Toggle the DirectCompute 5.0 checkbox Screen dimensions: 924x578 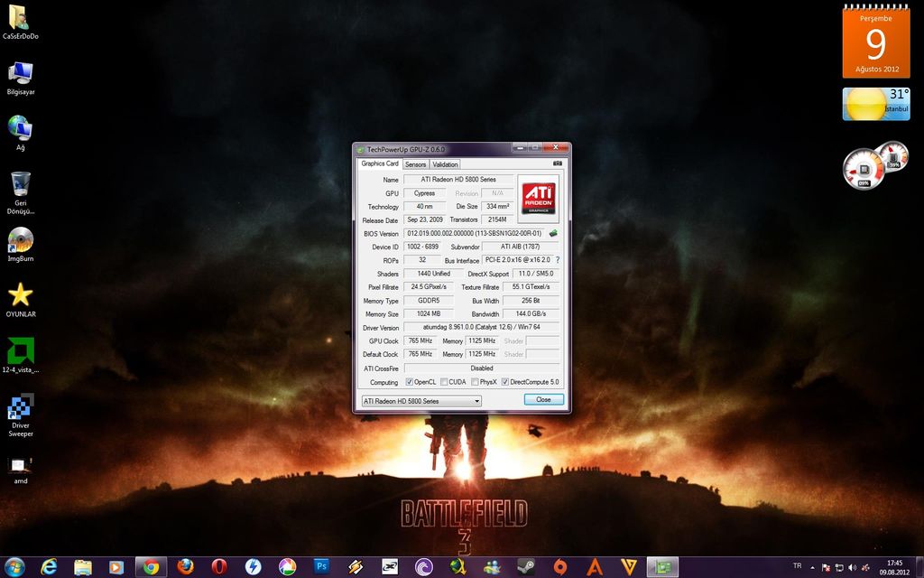tap(505, 382)
